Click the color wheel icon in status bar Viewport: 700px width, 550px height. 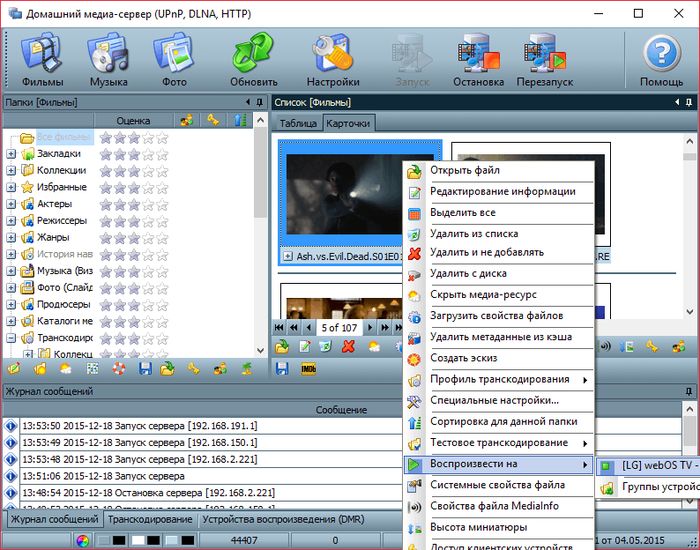coord(83,541)
